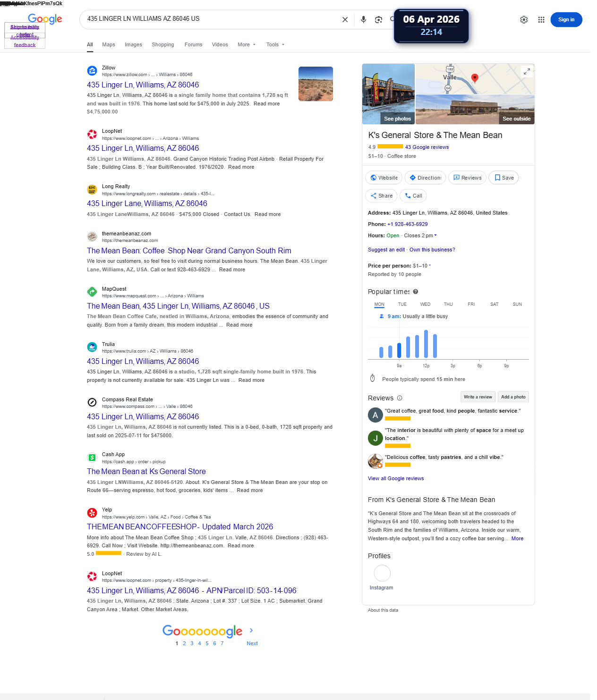The width and height of the screenshot is (597, 700).
Task: Click reviewer avatar A
Action: pyautogui.click(x=375, y=415)
